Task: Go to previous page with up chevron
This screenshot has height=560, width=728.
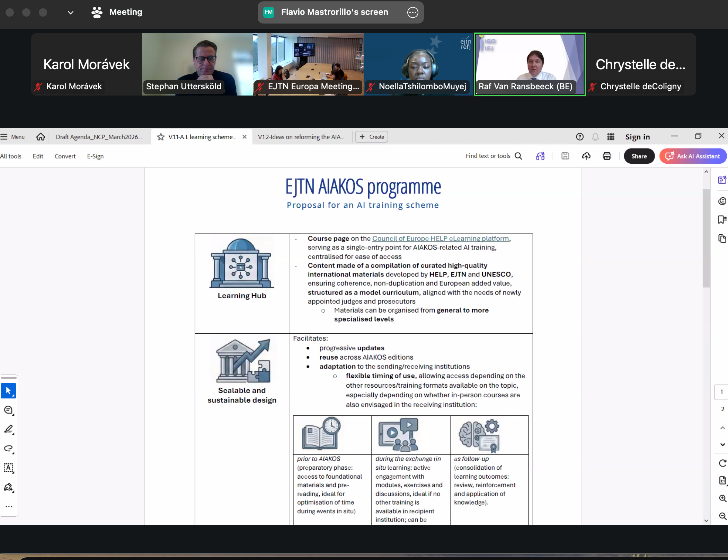Action: [722, 428]
